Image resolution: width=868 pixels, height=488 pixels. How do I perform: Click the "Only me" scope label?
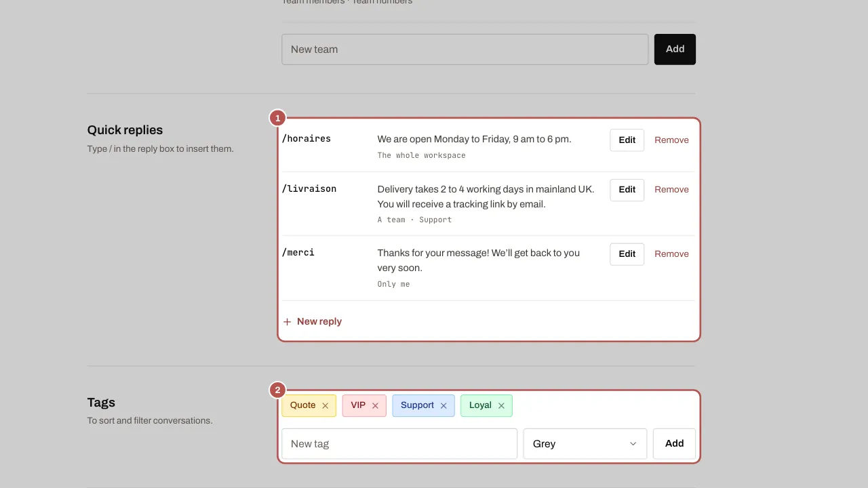[393, 284]
